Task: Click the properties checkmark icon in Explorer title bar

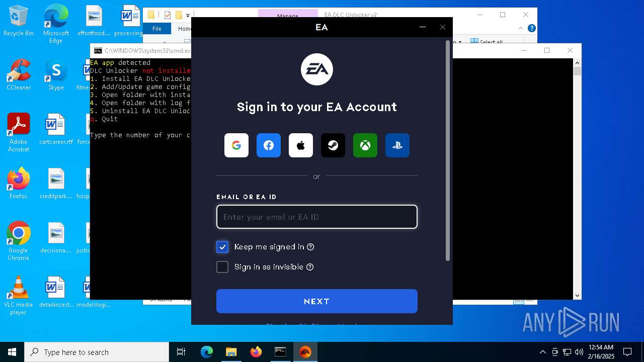Action: tap(168, 15)
